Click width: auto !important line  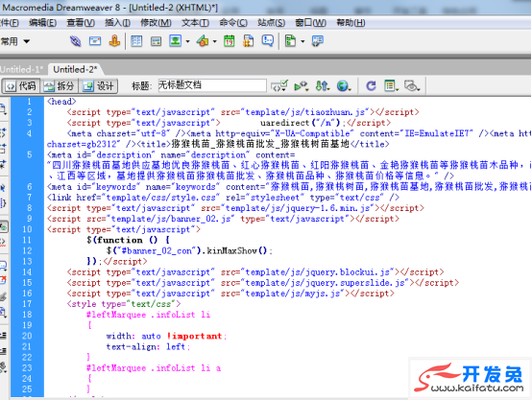tap(166, 336)
